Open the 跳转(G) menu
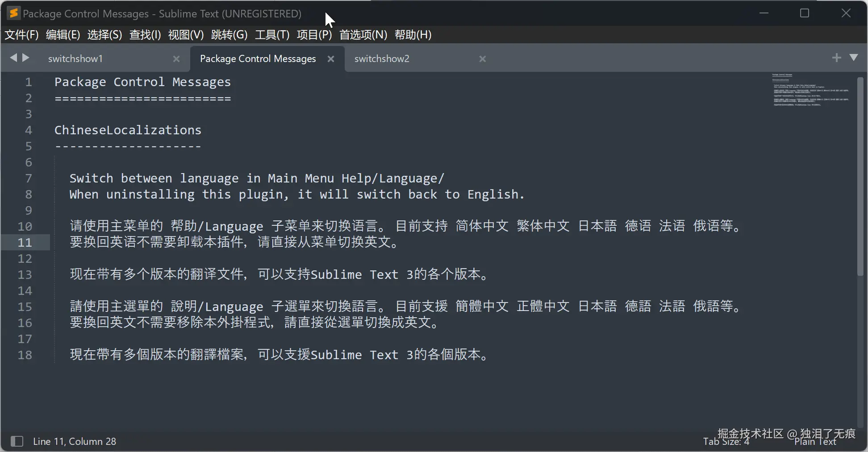The height and width of the screenshot is (452, 868). (x=229, y=35)
